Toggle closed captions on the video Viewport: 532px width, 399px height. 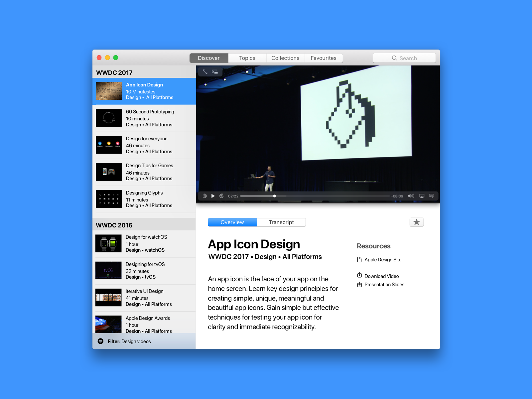click(431, 196)
